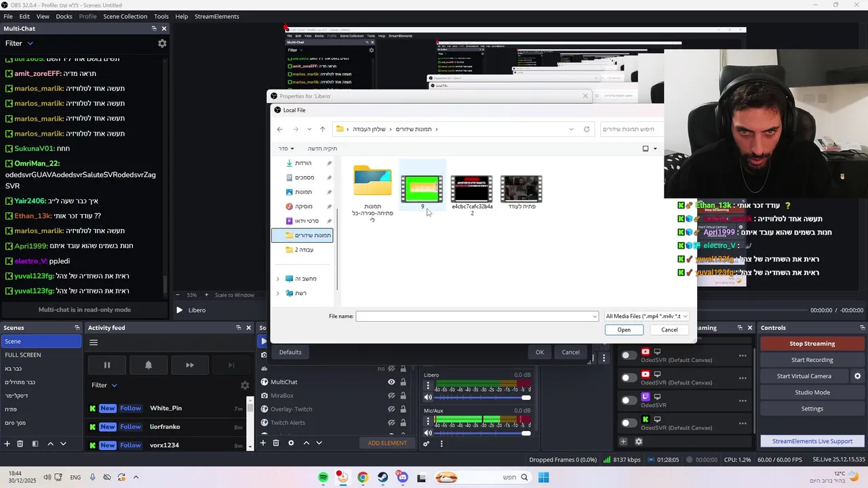Screen dimensions: 868x488
Task: Open view options dropdown in file dialog
Action: 654,148
